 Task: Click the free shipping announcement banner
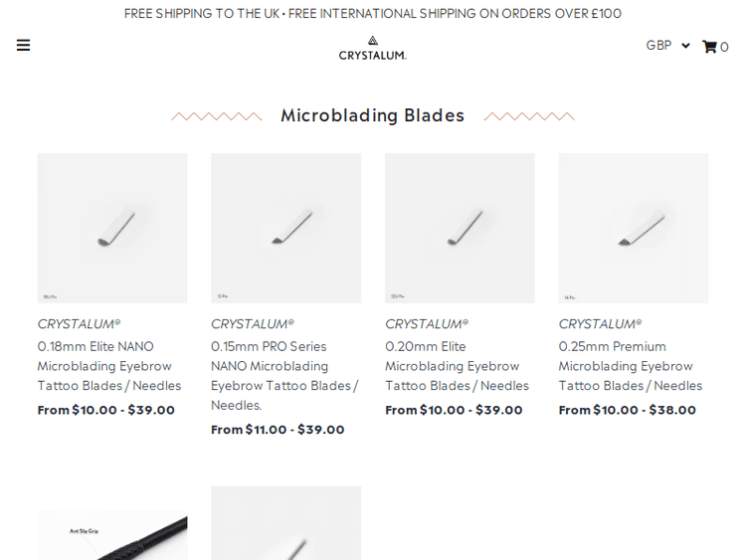point(372,13)
